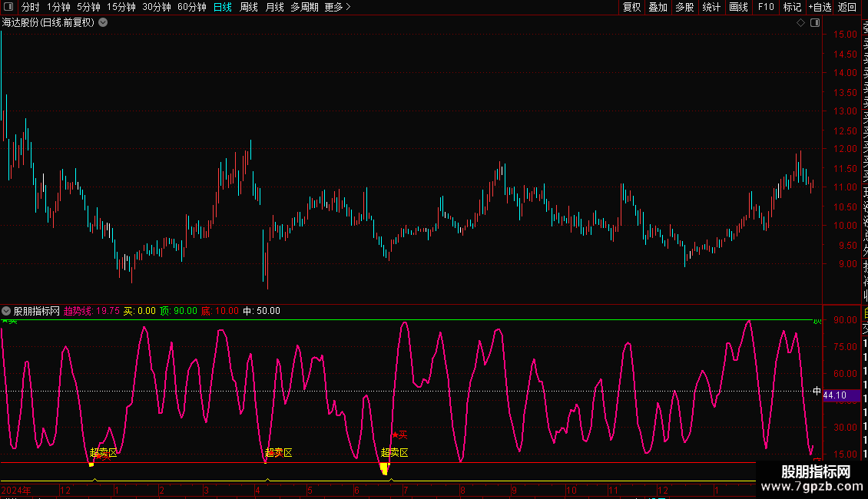Switch to the 日线 daily chart

pos(223,7)
